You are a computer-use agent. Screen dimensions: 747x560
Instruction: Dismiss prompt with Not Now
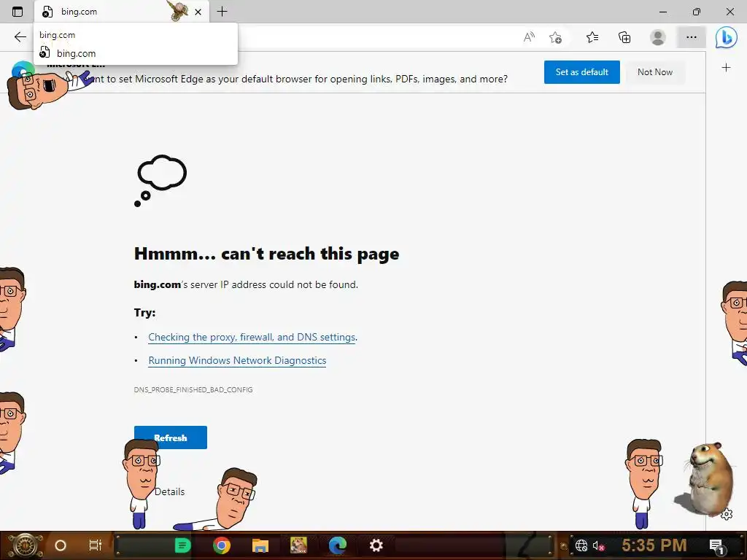point(655,72)
